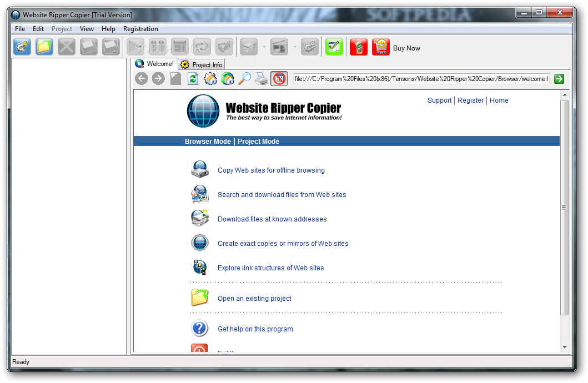Click the grayed pause download icon

[x=158, y=47]
